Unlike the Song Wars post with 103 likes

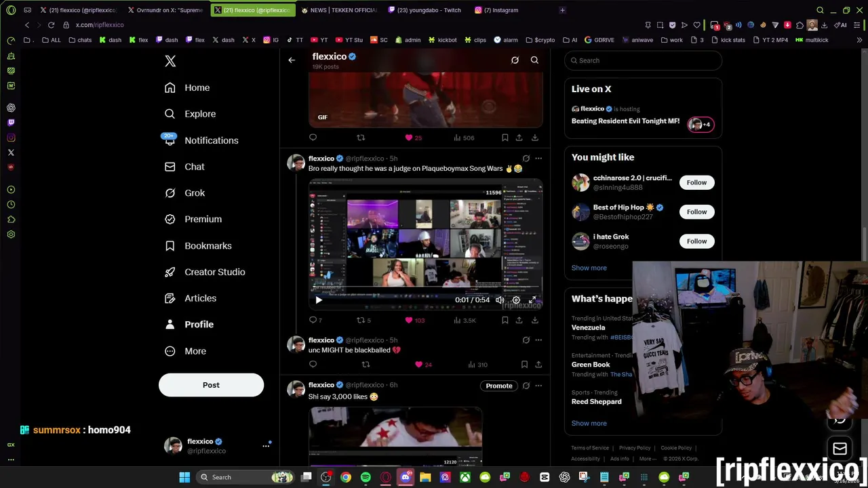click(x=414, y=320)
